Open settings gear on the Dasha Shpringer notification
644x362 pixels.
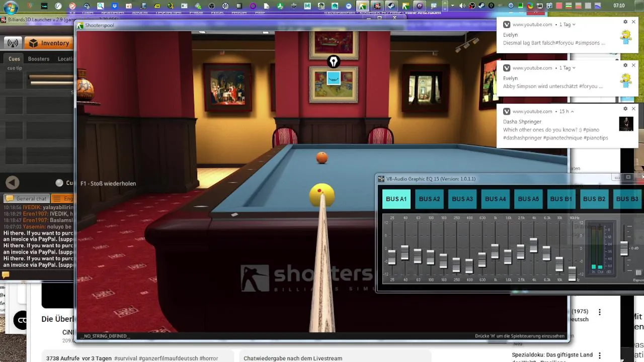(625, 109)
